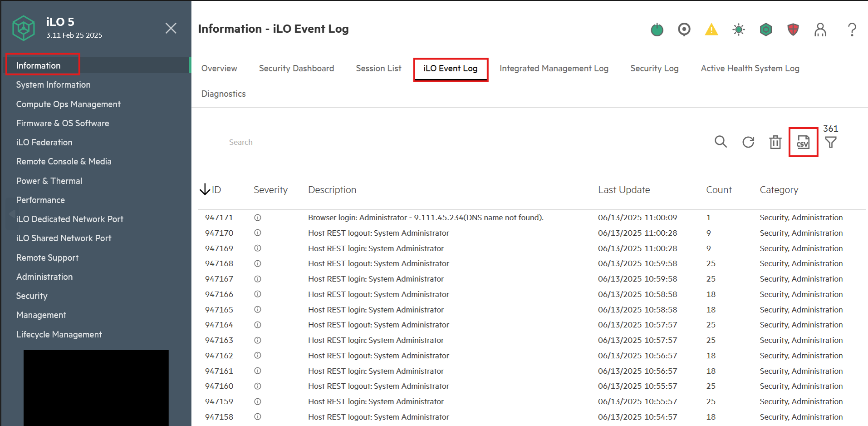Clear event log with trash icon

(x=775, y=143)
